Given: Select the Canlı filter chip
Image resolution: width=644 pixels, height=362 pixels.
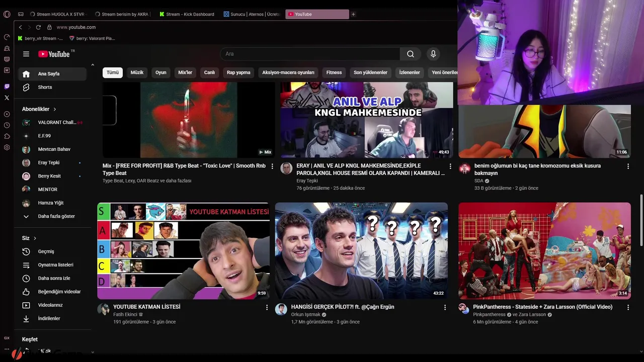Looking at the screenshot, I should point(209,72).
